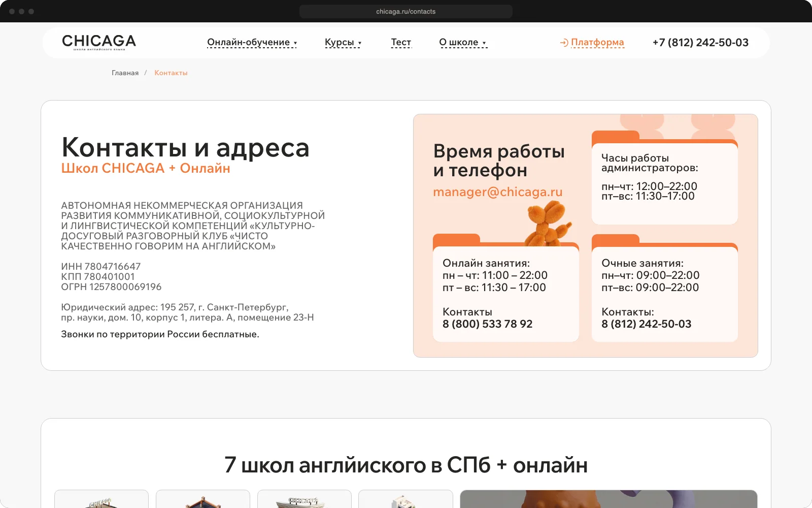
Task: Click the Часы работы администраторов card title
Action: [650, 163]
